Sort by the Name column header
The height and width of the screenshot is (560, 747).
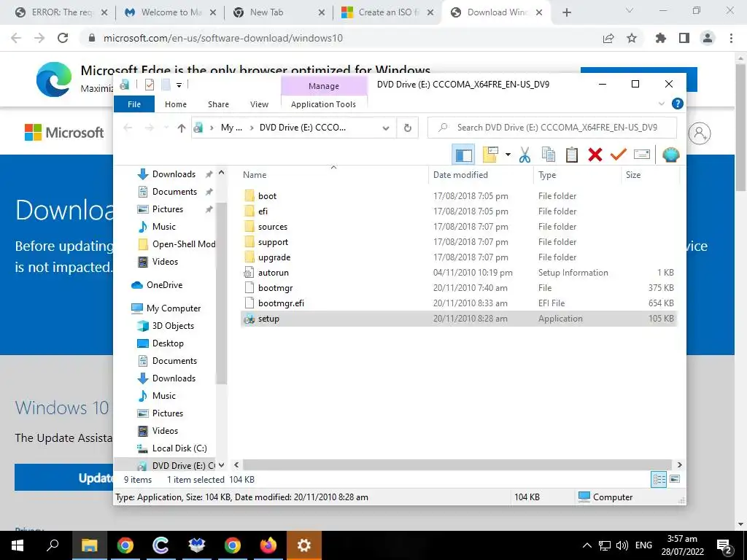point(255,175)
